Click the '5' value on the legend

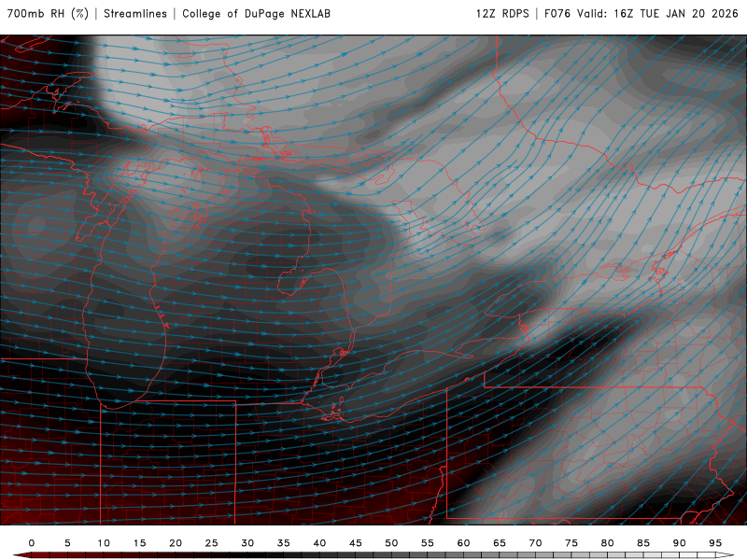click(67, 543)
